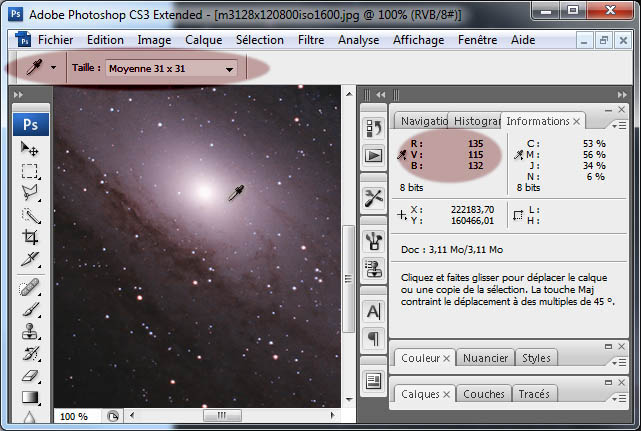Switch to the Histogramme tab
The height and width of the screenshot is (431, 641).
pos(475,121)
